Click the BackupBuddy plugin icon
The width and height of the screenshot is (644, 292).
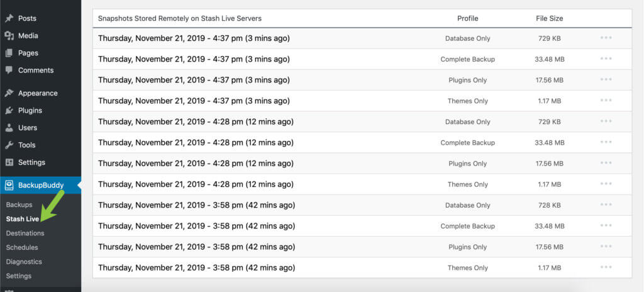point(9,186)
